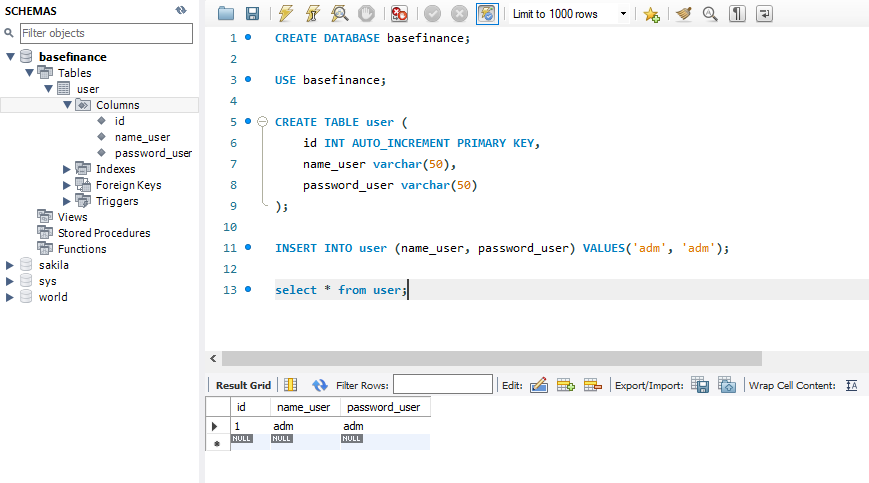
Task: Delete the selected row from the result grid
Action: point(593,385)
